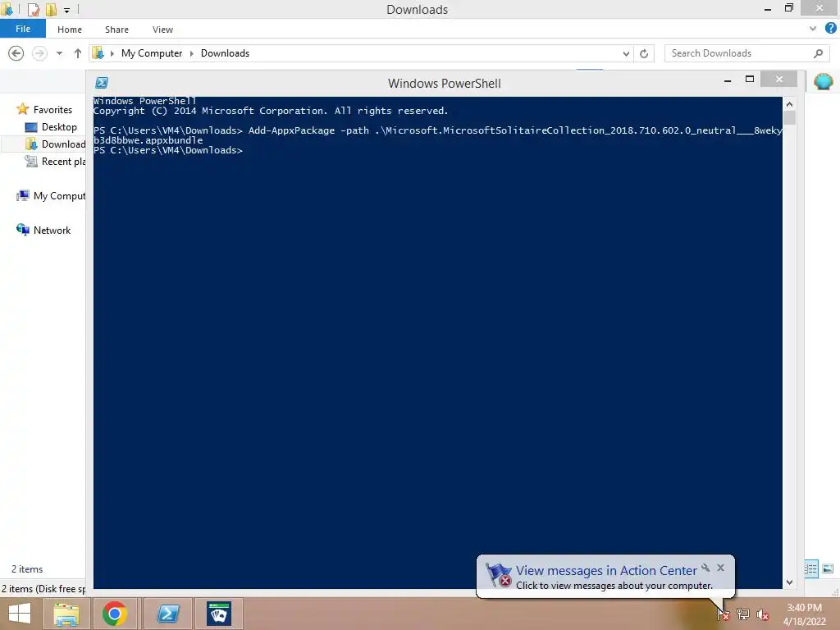Open File Explorer from the taskbar
Image resolution: width=840 pixels, height=630 pixels.
pos(66,614)
